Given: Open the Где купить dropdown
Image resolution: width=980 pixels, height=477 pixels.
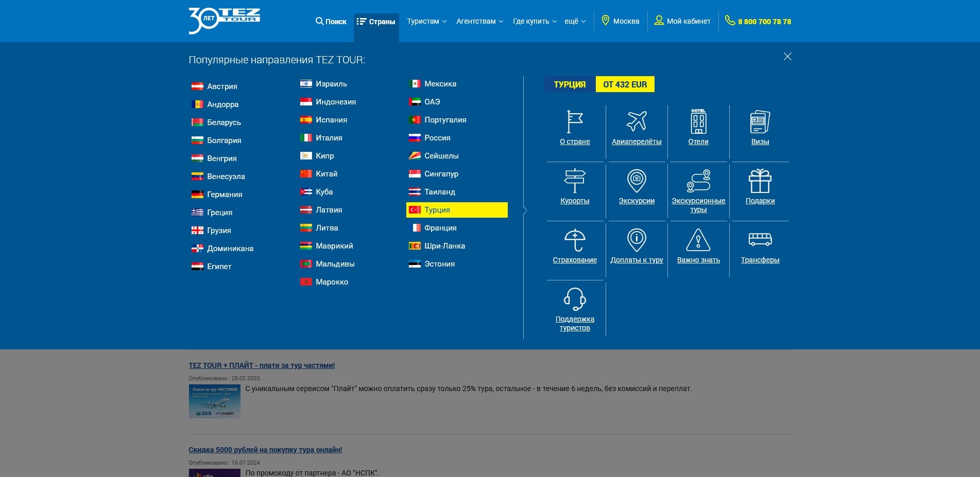Looking at the screenshot, I should click(x=535, y=21).
